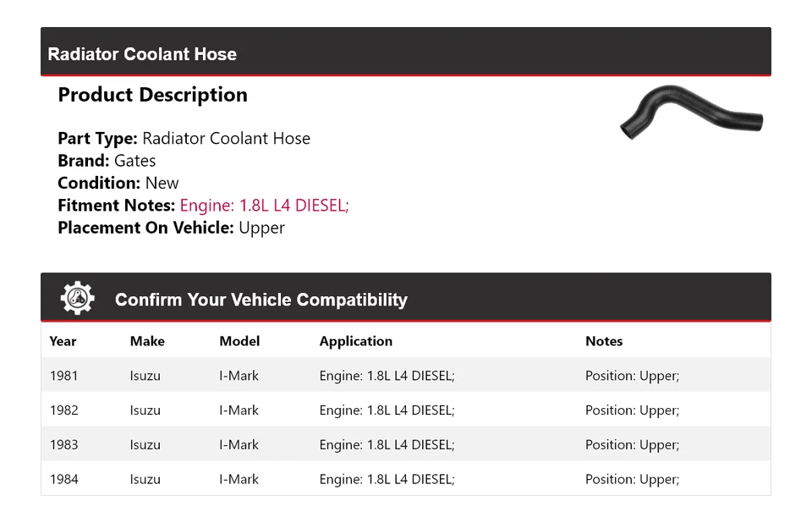Screen dimensions: 812x523
Task: Click the Product Description heading
Action: 152,95
